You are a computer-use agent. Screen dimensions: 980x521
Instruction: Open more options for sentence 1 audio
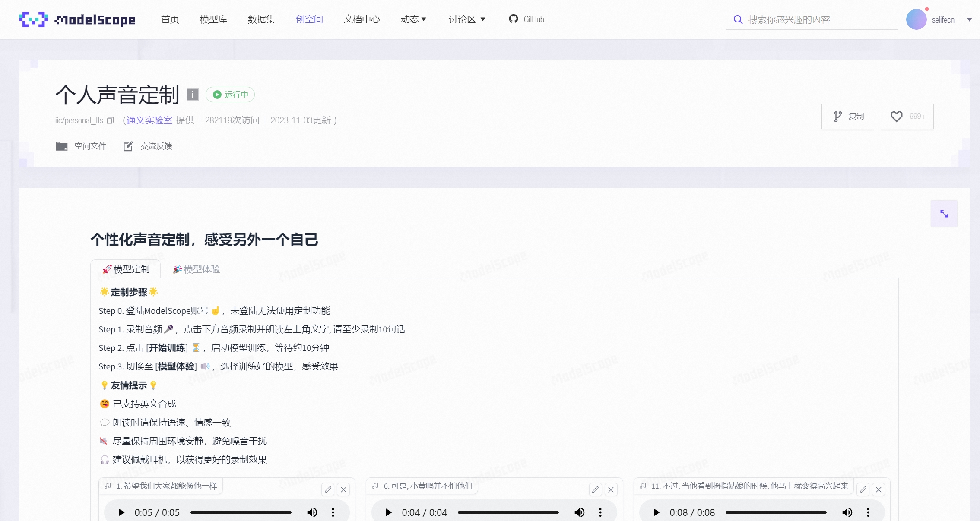point(333,512)
